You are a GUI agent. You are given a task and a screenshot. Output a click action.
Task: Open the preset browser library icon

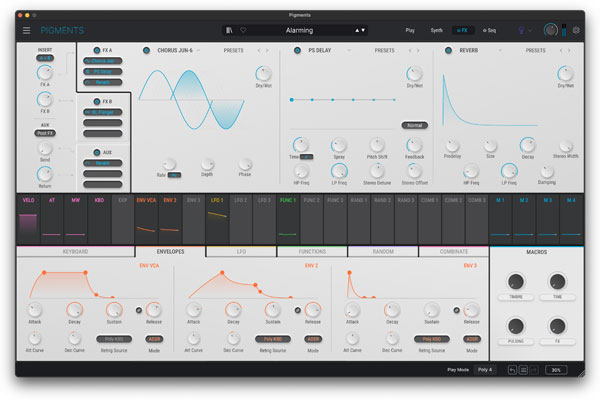pos(229,30)
